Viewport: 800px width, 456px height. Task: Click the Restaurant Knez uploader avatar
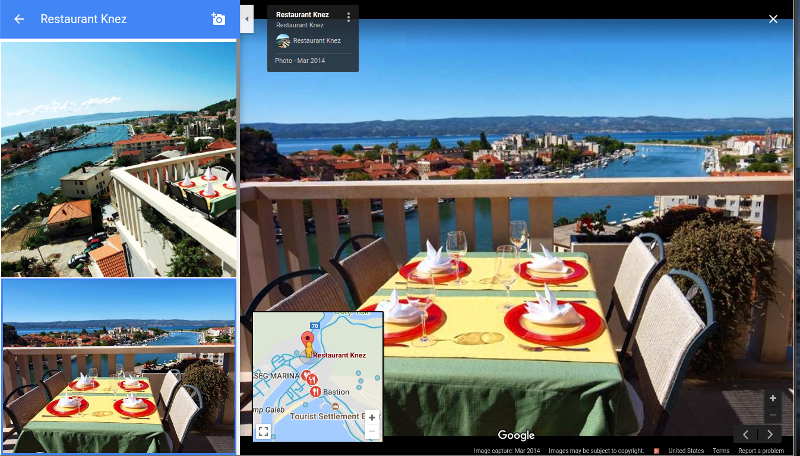(283, 41)
